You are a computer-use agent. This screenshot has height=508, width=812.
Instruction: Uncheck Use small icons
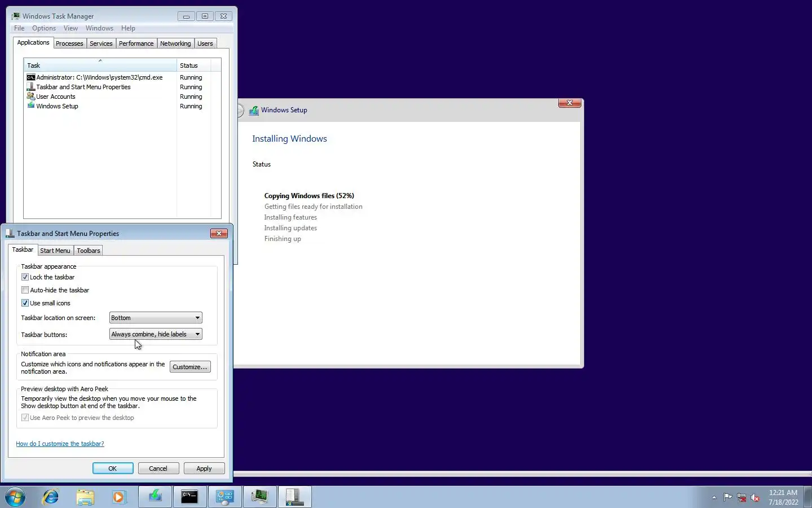25,303
